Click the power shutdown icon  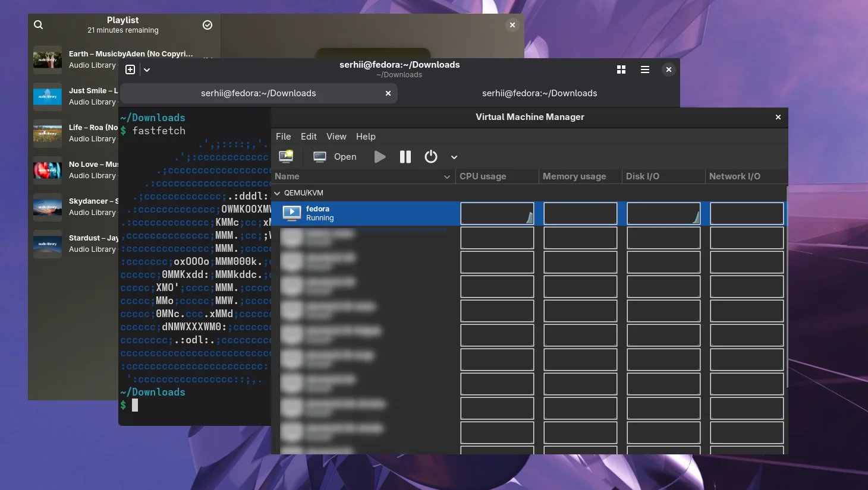pyautogui.click(x=431, y=157)
